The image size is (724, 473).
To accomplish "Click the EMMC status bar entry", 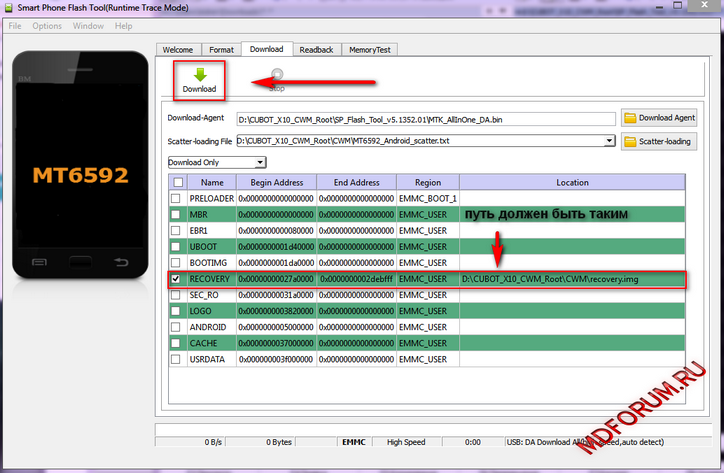I will point(354,442).
